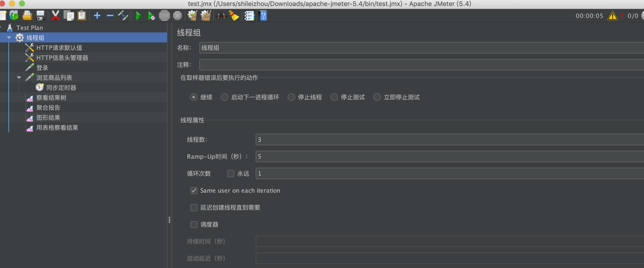The height and width of the screenshot is (268, 644).
Task: Click the 0/0 active threads counter
Action: [x=633, y=16]
